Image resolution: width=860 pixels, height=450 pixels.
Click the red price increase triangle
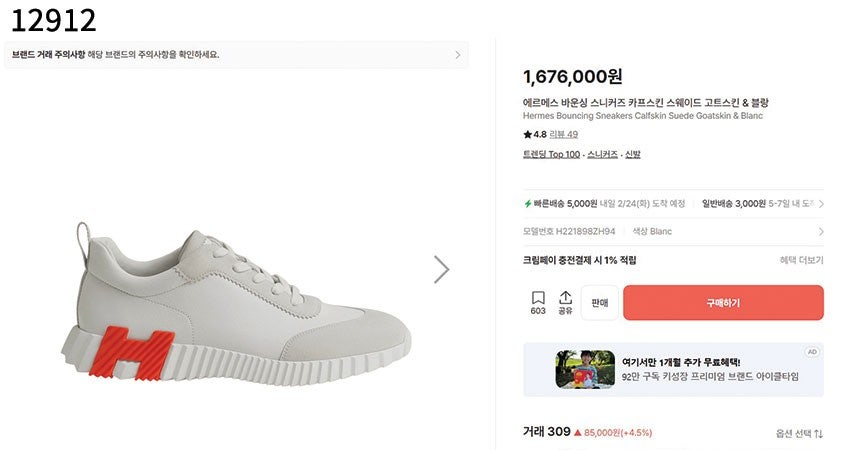click(578, 432)
